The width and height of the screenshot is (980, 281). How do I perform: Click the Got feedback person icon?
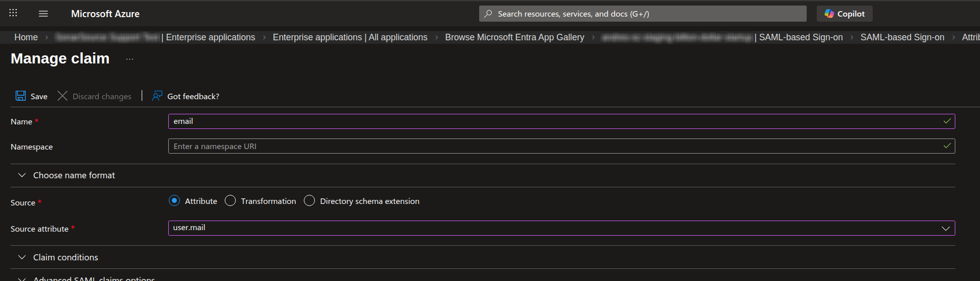(157, 96)
